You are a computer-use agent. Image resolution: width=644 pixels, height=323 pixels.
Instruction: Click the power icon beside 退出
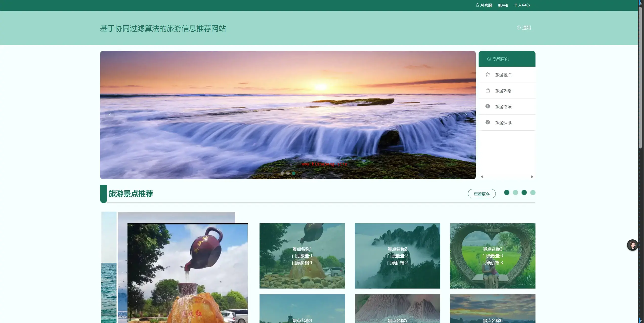point(518,28)
